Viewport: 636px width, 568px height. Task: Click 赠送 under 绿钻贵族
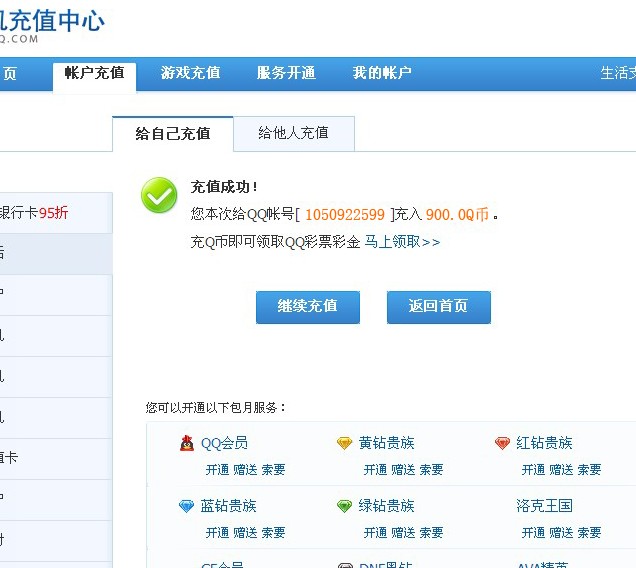403,533
